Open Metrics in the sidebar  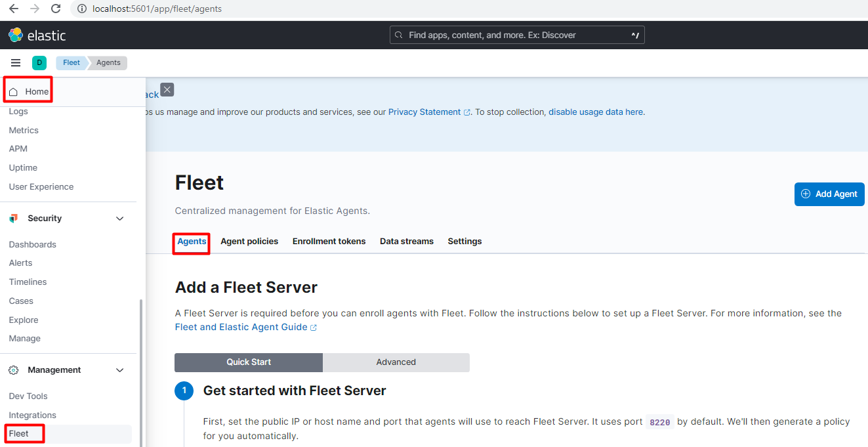(x=24, y=131)
